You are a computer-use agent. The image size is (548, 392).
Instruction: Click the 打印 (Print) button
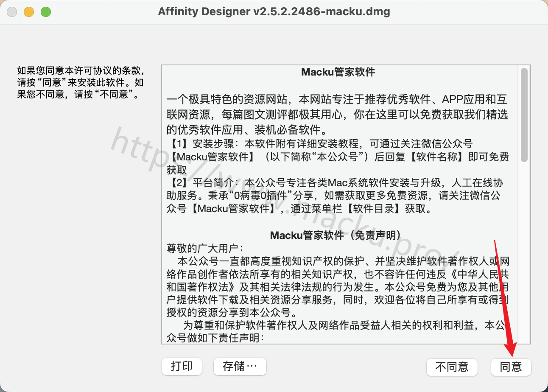(x=182, y=366)
